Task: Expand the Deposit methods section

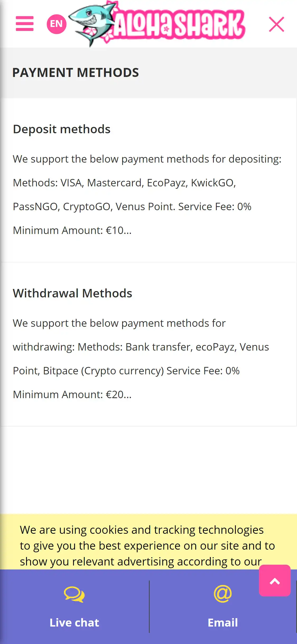Action: (62, 129)
